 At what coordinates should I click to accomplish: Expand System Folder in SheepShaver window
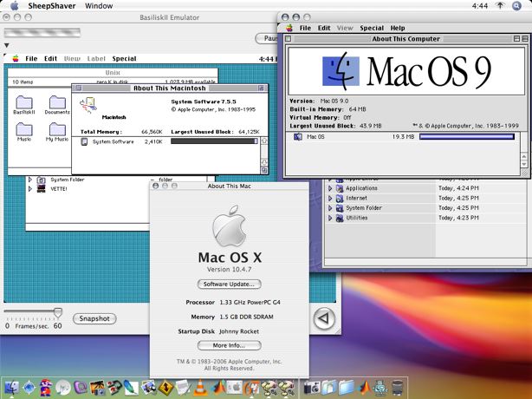pyautogui.click(x=330, y=208)
